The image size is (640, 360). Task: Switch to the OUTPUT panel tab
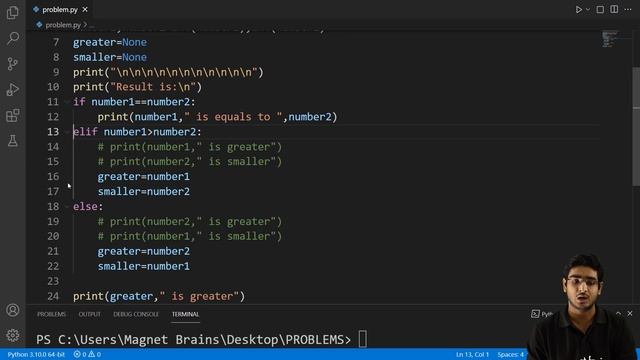click(x=89, y=314)
